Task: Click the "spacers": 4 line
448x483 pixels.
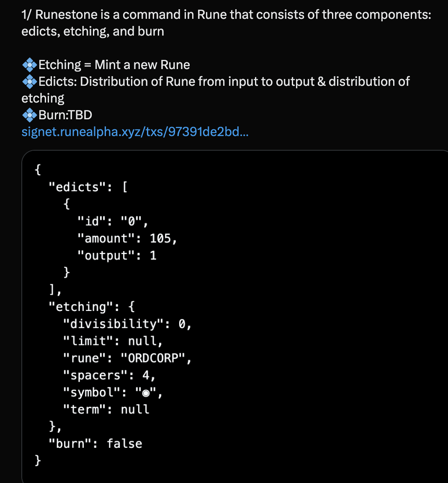Action: click(108, 375)
